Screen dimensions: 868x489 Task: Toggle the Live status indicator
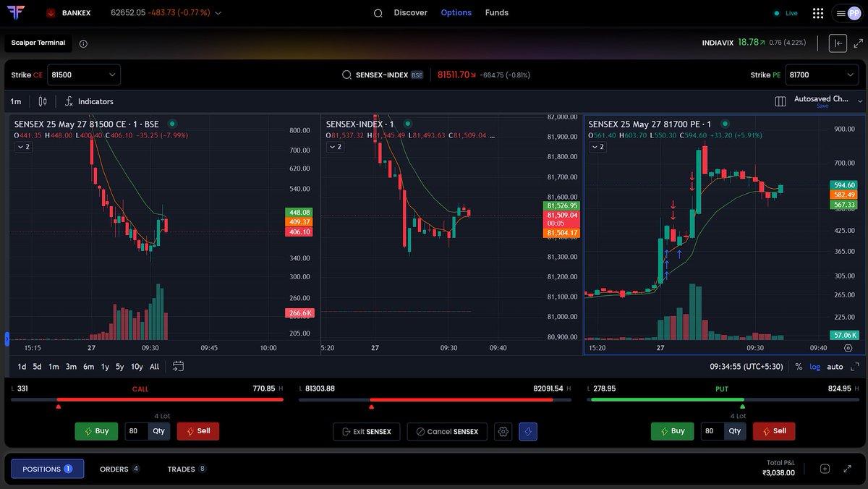[x=786, y=13]
